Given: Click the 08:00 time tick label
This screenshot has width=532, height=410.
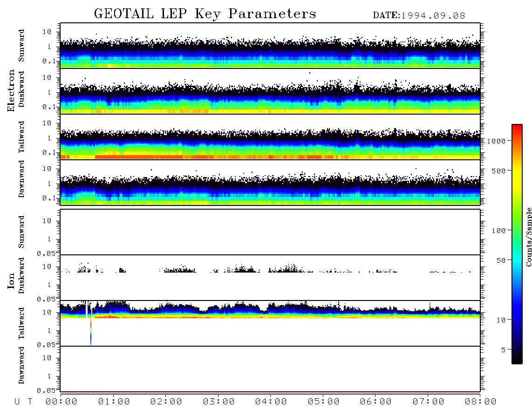Looking at the screenshot, I should [x=480, y=402].
